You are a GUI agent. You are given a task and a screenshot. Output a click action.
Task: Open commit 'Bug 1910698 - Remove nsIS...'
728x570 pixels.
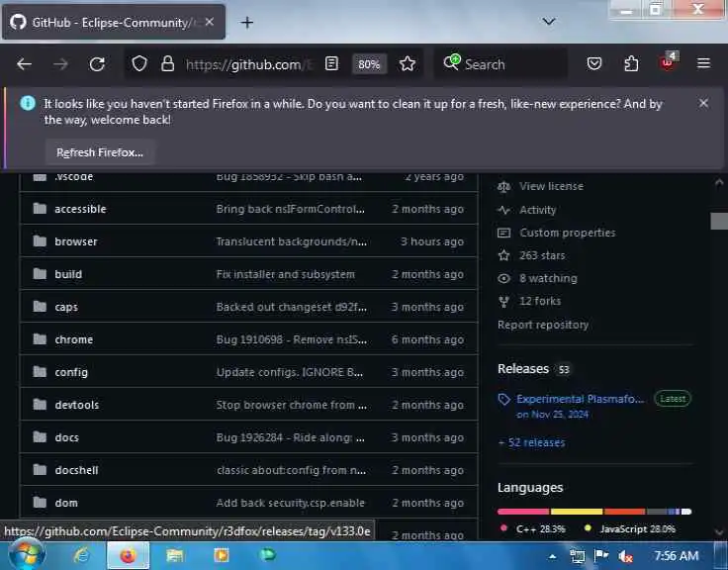pyautogui.click(x=292, y=339)
